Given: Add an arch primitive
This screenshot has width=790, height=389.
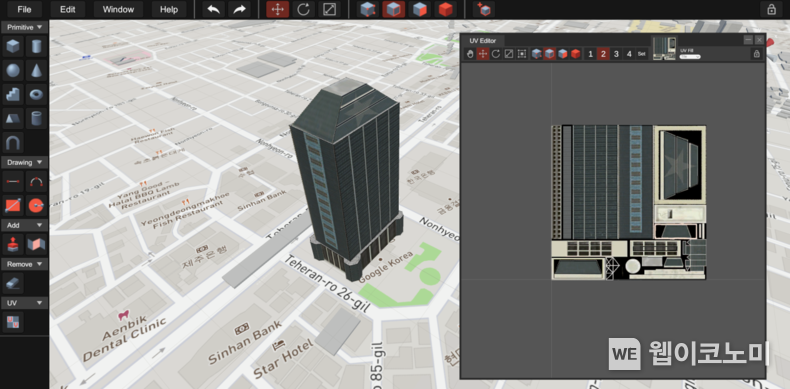Looking at the screenshot, I should coord(13,143).
